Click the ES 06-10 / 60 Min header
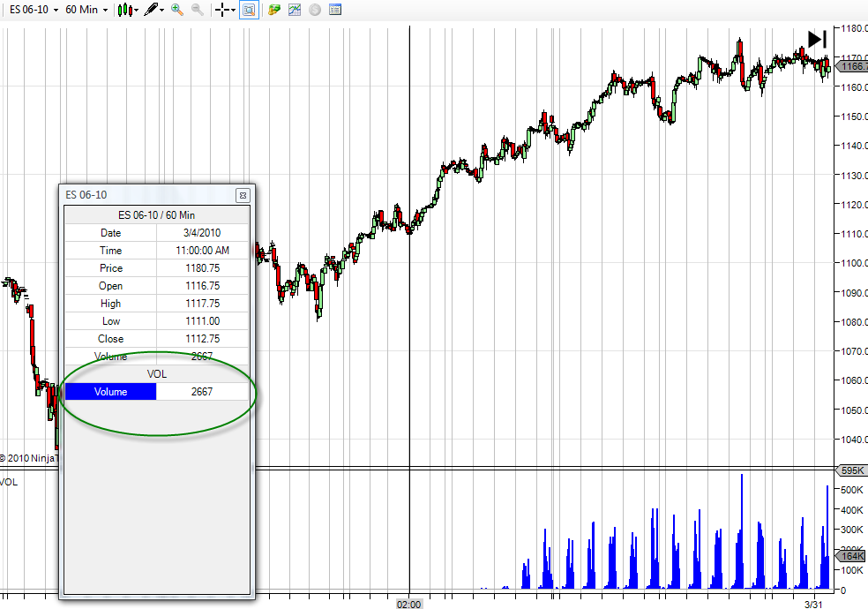The width and height of the screenshot is (868, 609). tap(157, 214)
